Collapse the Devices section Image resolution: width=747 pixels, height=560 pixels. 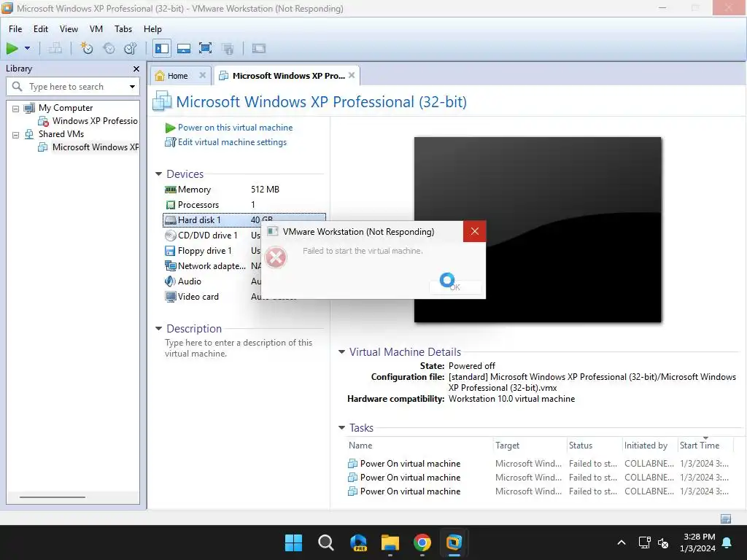coord(158,174)
